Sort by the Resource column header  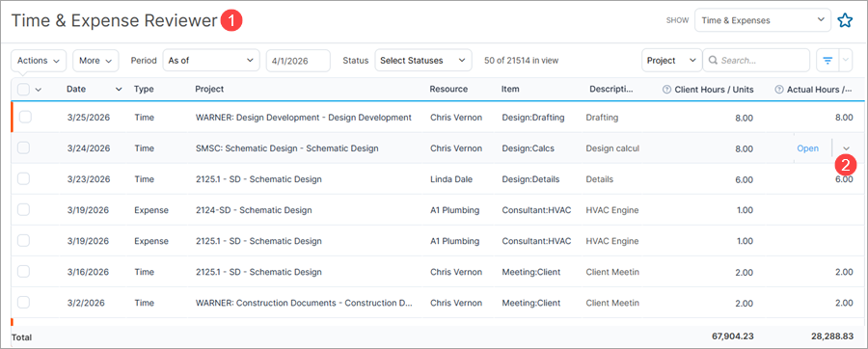[448, 89]
